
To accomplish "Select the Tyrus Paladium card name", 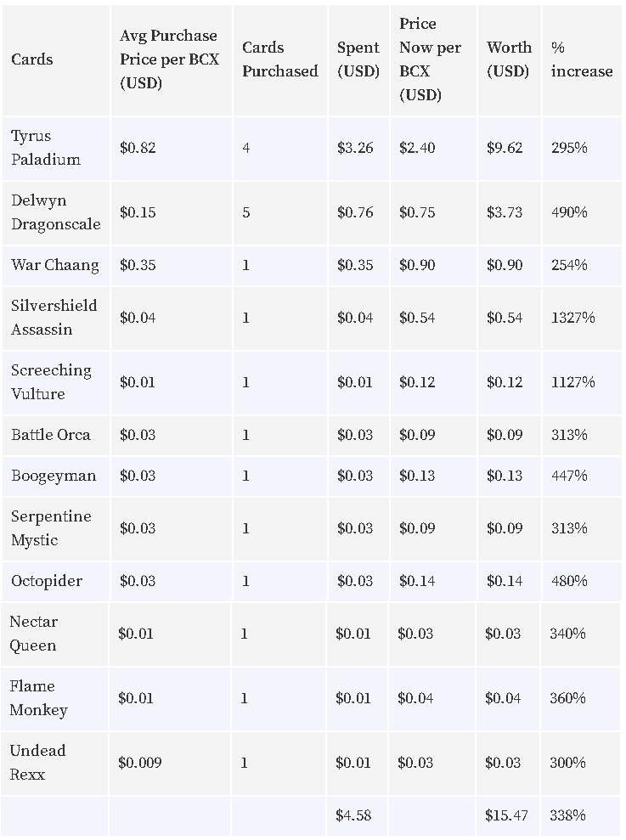I will 46,148.
